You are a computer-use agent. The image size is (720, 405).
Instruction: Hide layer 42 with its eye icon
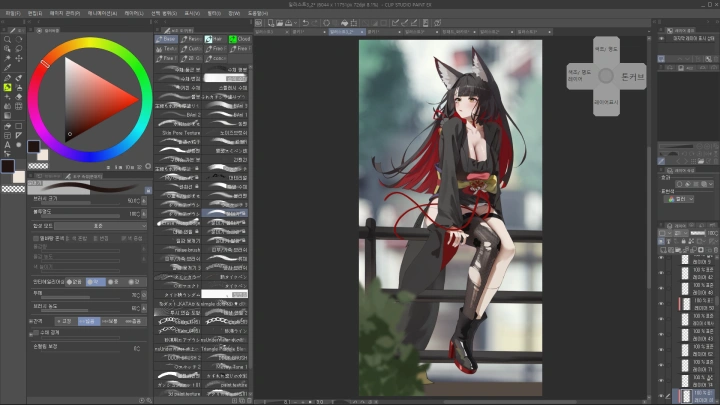(661, 274)
